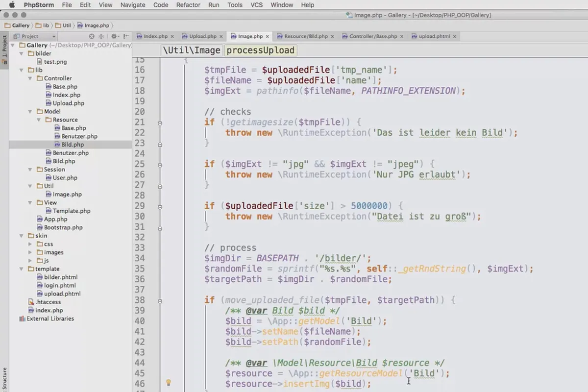The width and height of the screenshot is (588, 392).
Task: Click the _getRndString call on line 35
Action: [x=432, y=269]
